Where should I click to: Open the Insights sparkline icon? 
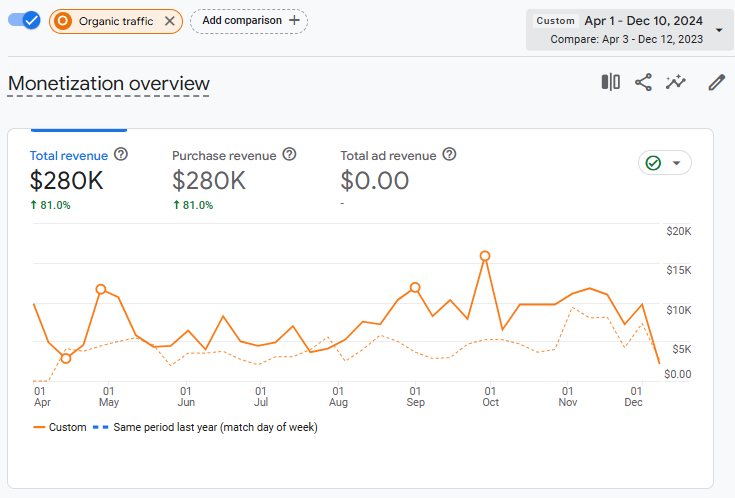point(677,83)
